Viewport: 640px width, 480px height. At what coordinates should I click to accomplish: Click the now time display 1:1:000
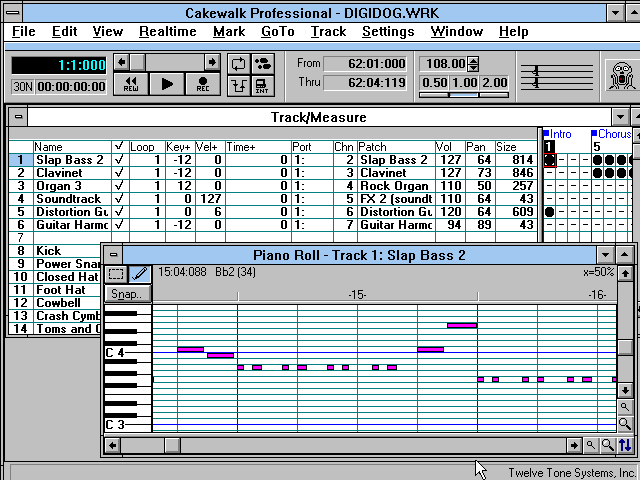tap(59, 65)
